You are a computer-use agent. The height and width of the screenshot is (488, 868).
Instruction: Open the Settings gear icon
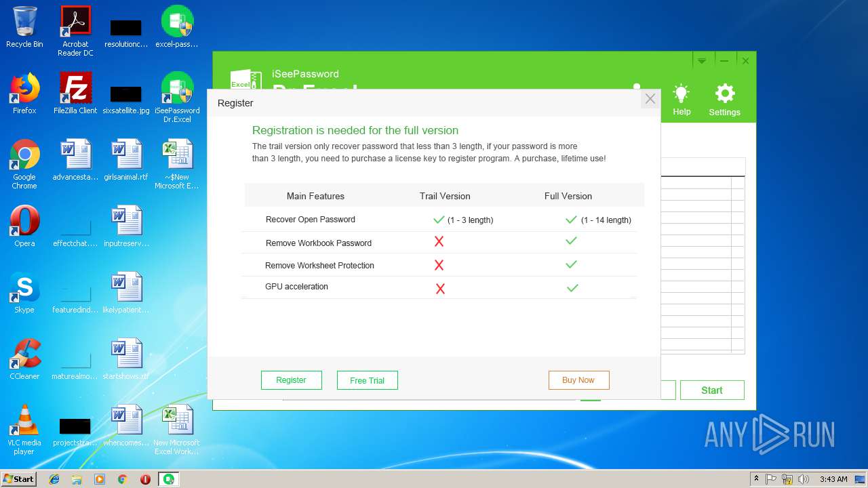click(x=724, y=100)
